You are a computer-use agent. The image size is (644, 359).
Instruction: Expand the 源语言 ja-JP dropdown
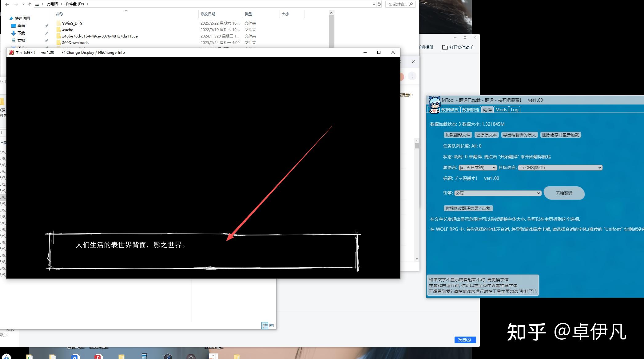click(478, 168)
